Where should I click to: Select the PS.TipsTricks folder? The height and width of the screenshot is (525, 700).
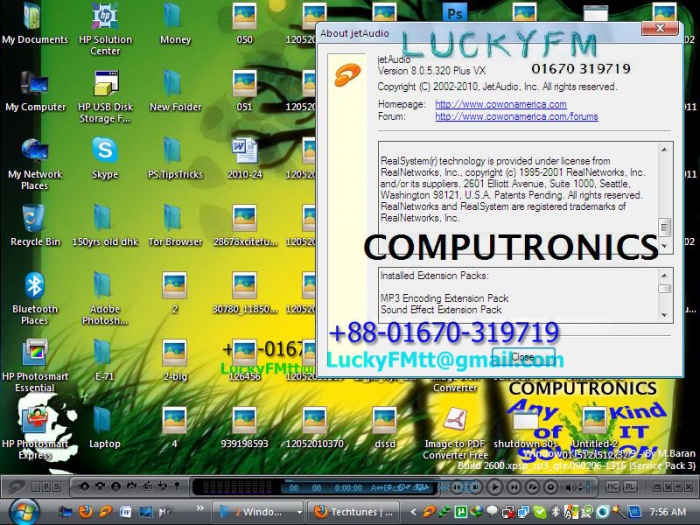coord(175,158)
